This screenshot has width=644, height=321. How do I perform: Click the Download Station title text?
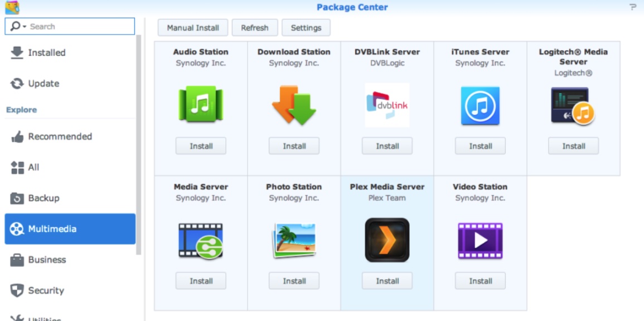pyautogui.click(x=294, y=52)
